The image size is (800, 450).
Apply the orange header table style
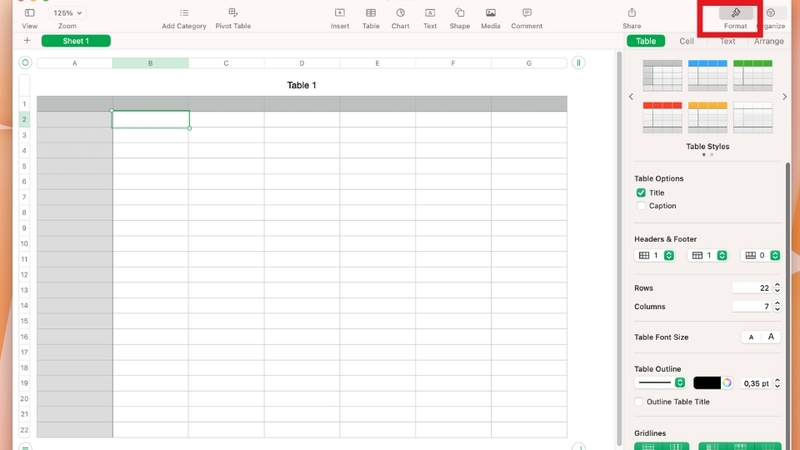click(708, 117)
